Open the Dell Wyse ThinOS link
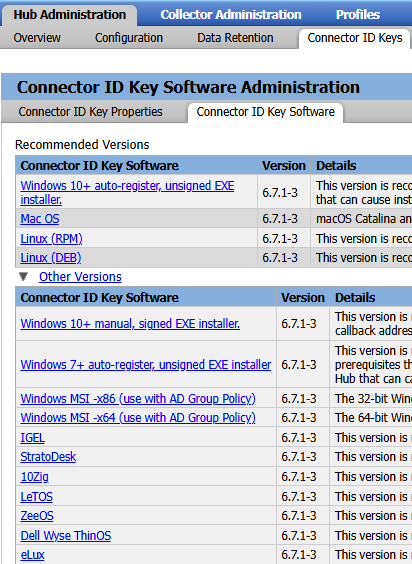This screenshot has height=564, width=412. tap(66, 536)
